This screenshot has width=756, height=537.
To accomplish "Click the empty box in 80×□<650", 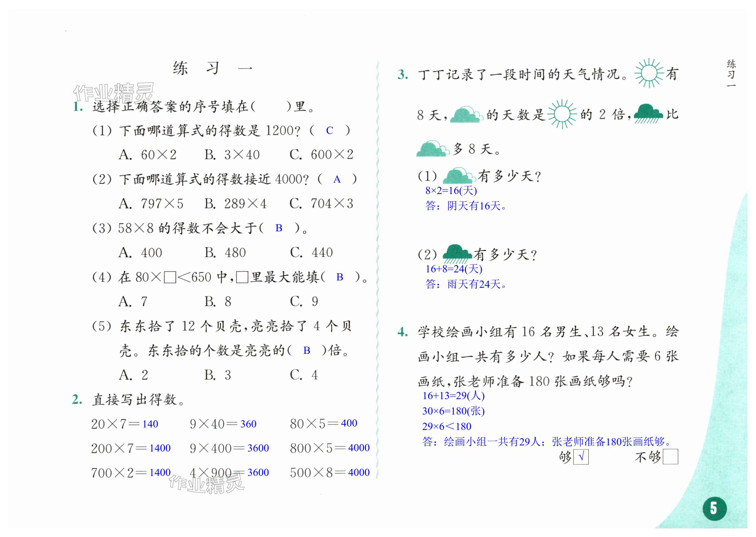I will 170,277.
